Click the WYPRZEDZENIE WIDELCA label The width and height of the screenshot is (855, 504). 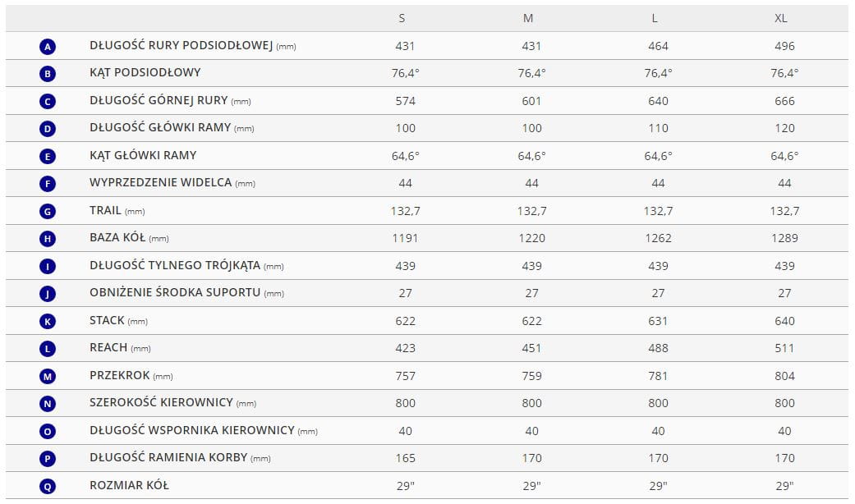click(161, 182)
